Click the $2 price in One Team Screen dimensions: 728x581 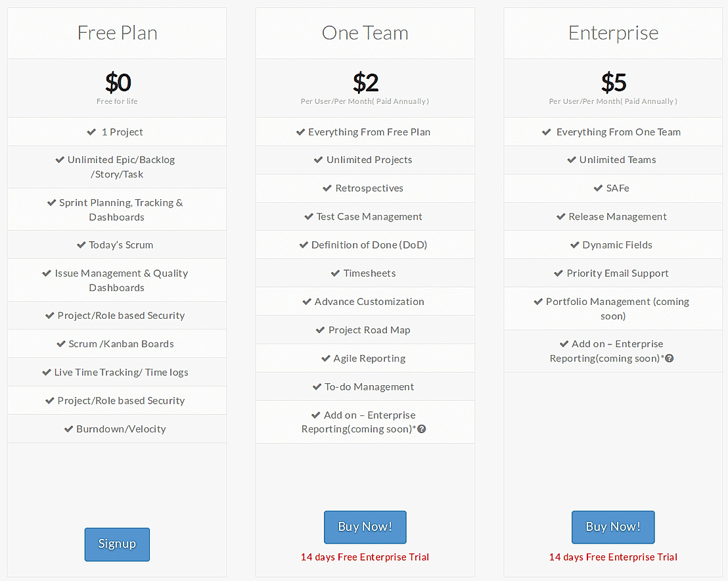pyautogui.click(x=365, y=83)
